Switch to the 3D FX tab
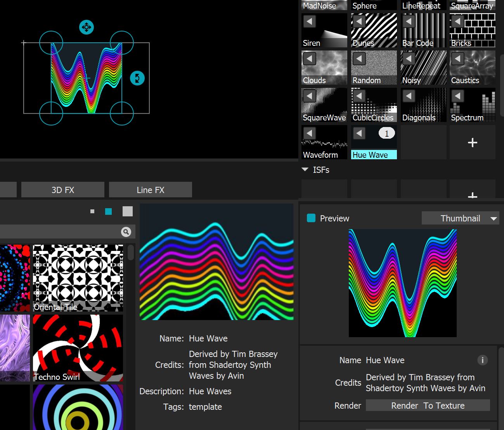 [x=62, y=190]
